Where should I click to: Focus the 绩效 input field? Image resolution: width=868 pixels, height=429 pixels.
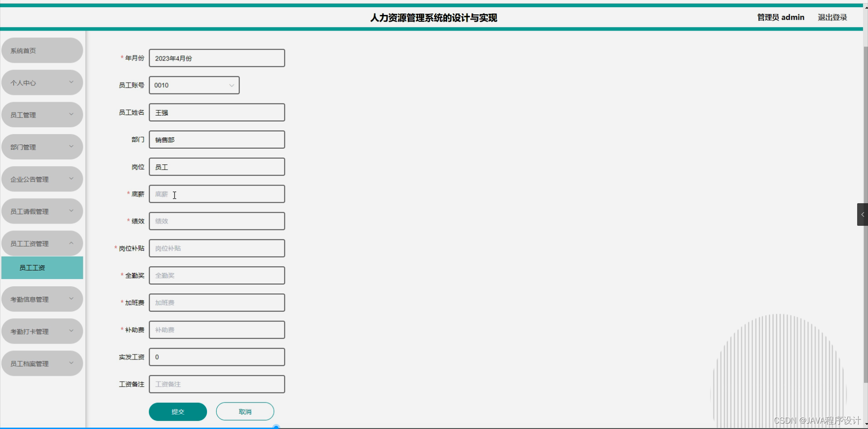(217, 221)
